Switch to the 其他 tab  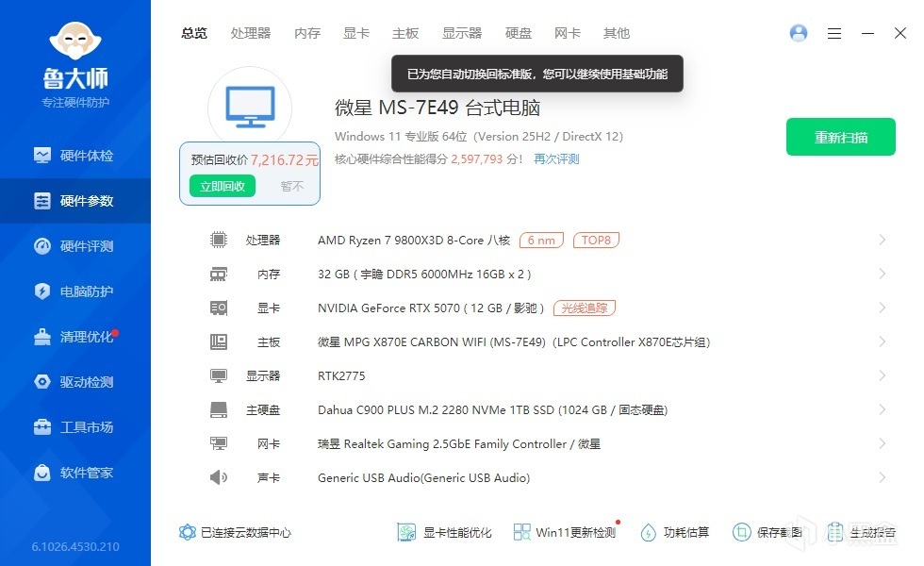617,33
